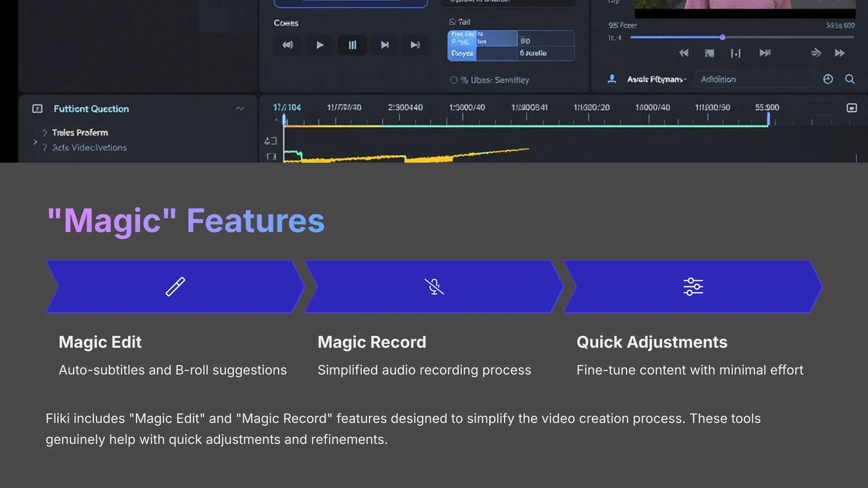Click the last playback button under Coees
This screenshot has width=868, height=488.
(415, 45)
